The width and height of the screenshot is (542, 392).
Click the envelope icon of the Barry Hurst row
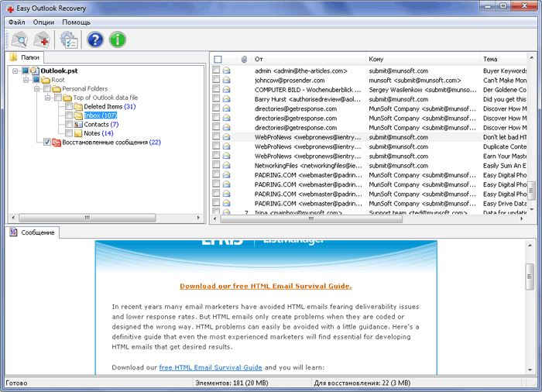click(x=226, y=99)
